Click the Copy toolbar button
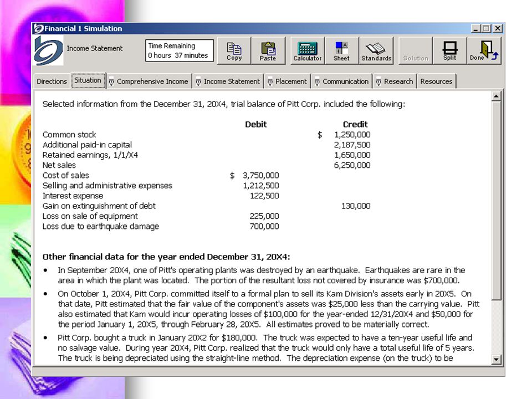The image size is (532, 399). coord(234,50)
